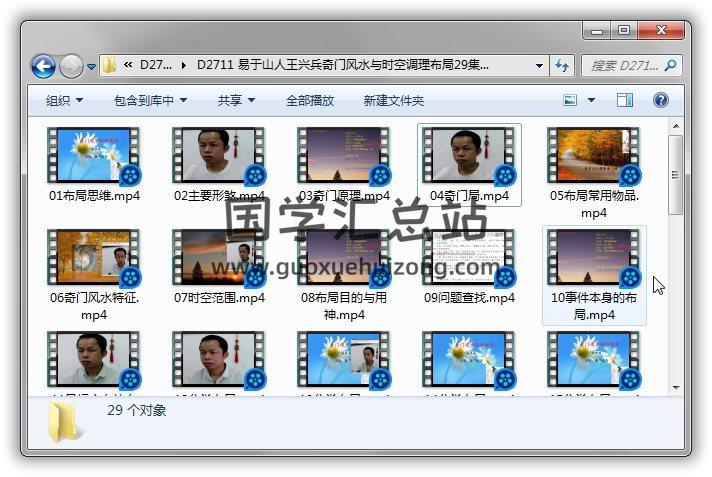Select the 04奇门局.mp4 video file
The width and height of the screenshot is (712, 477).
[469, 155]
